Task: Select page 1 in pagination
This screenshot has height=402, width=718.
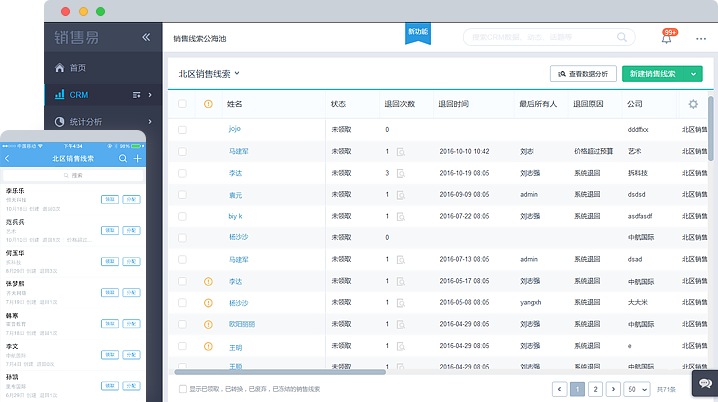Action: (577, 389)
